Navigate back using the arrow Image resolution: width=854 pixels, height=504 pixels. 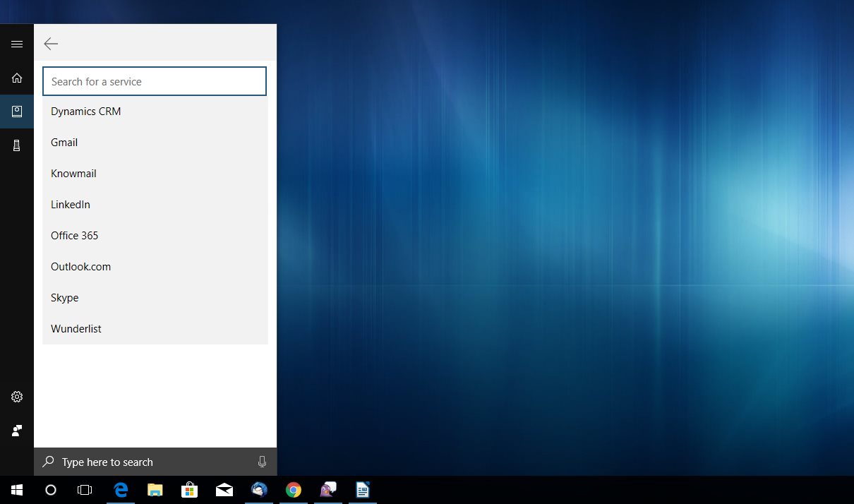[51, 43]
